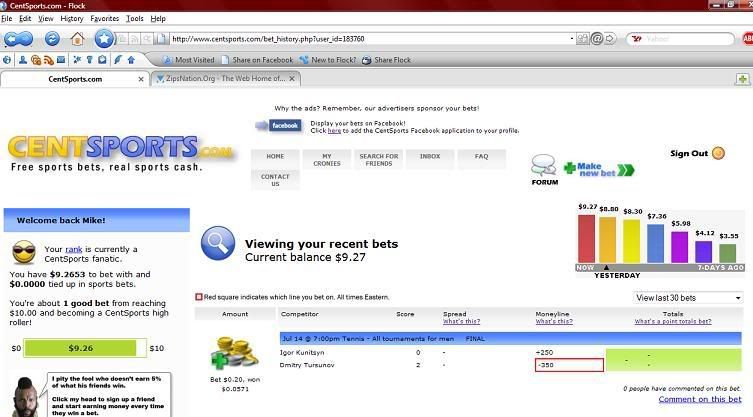This screenshot has width=753, height=417.
Task: Star this page as a favorite
Action: 104,38
